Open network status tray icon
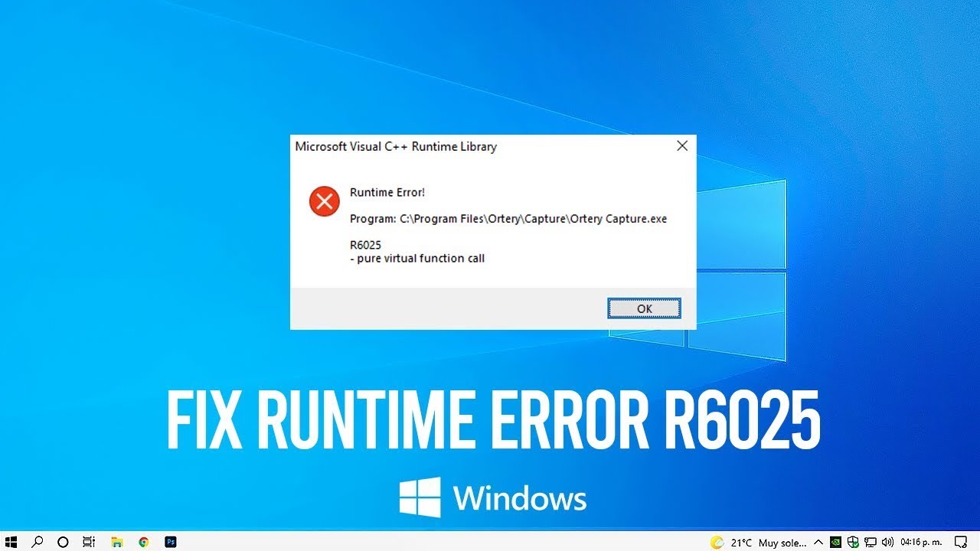The image size is (980, 551). [x=871, y=542]
